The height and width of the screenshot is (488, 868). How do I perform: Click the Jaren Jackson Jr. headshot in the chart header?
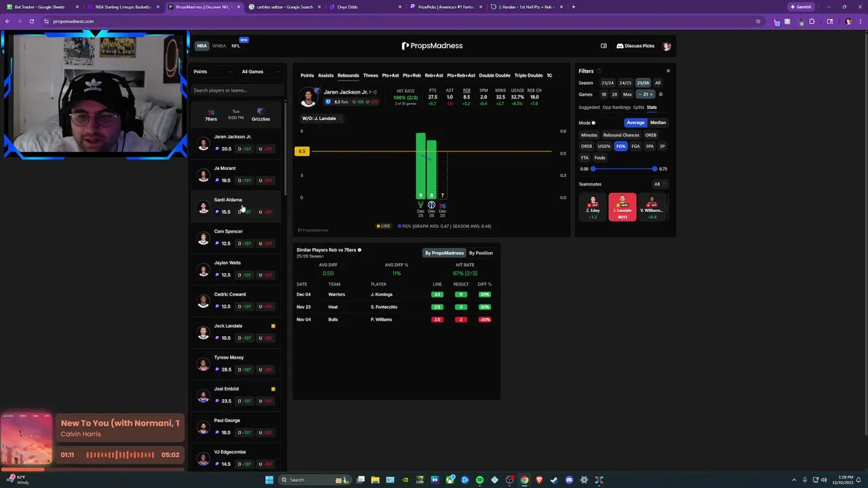[309, 97]
